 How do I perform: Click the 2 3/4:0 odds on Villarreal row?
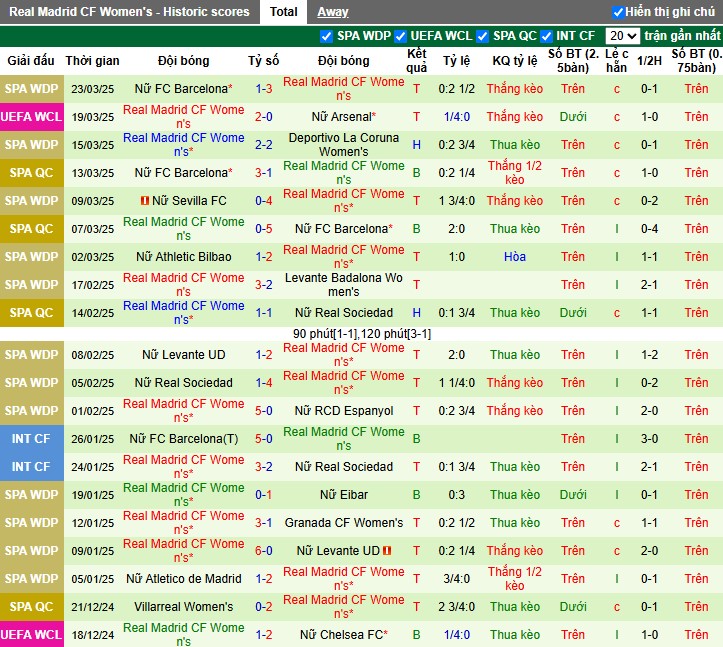click(456, 606)
